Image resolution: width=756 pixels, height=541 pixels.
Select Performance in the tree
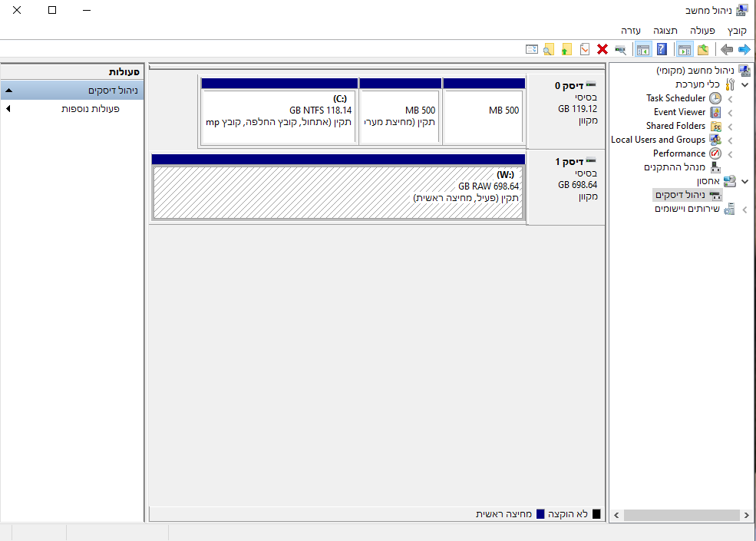coord(678,153)
